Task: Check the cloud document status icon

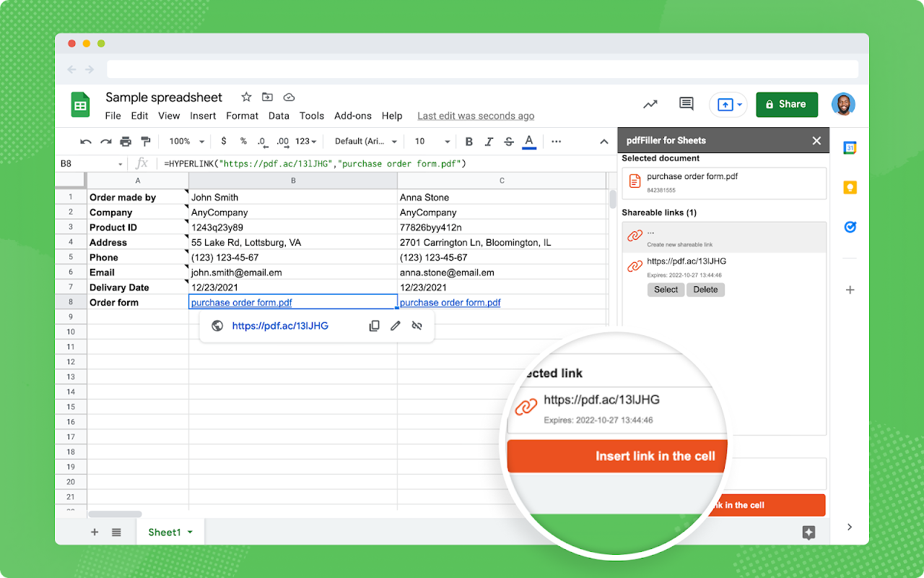Action: 289,97
